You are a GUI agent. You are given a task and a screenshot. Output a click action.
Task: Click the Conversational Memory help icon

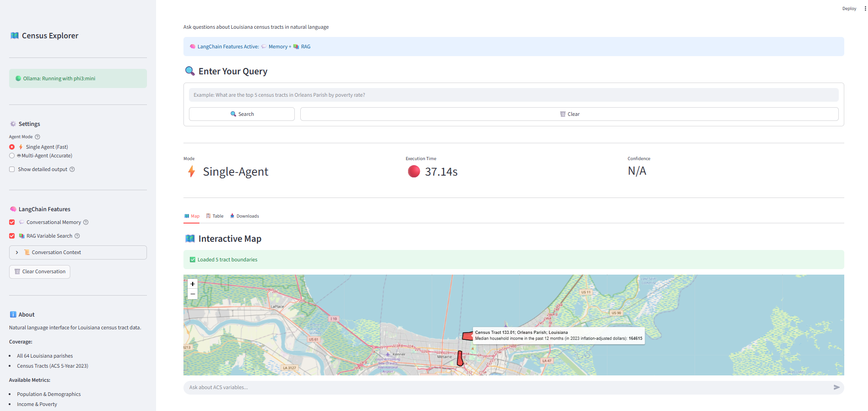tap(86, 223)
